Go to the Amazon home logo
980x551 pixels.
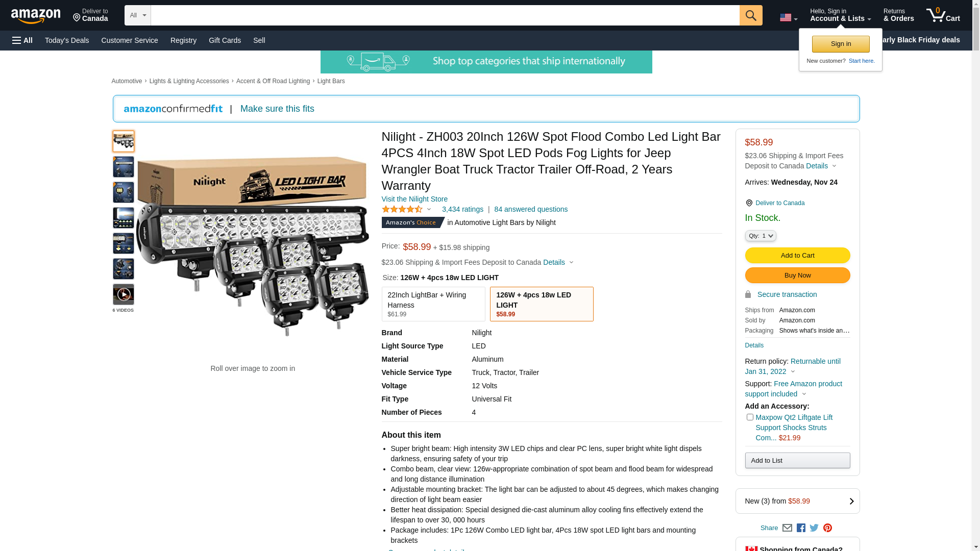click(36, 16)
